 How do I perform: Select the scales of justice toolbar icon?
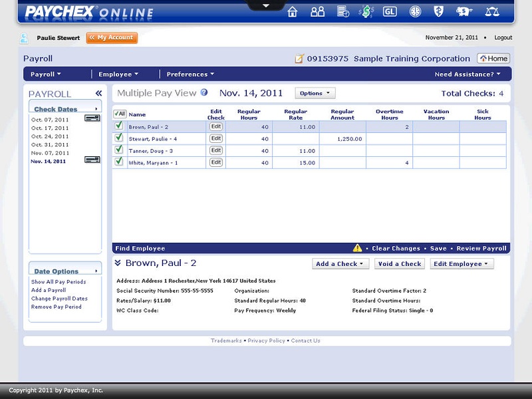click(491, 11)
